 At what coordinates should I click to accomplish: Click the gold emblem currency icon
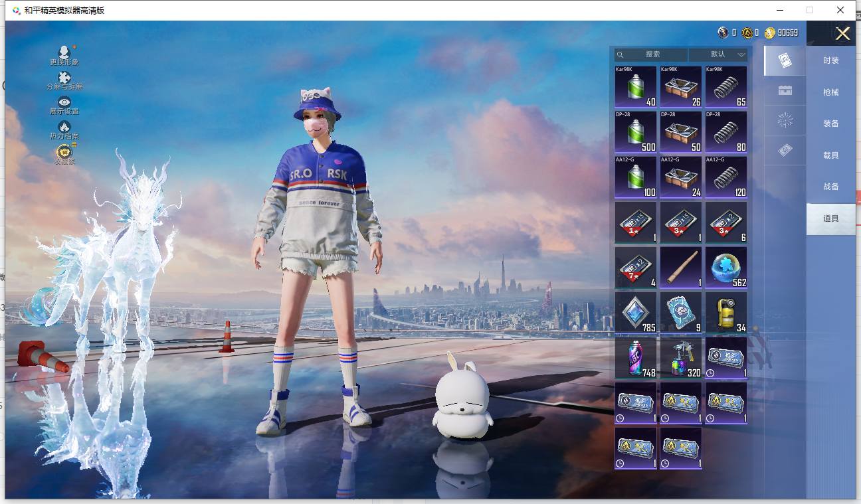(x=747, y=33)
